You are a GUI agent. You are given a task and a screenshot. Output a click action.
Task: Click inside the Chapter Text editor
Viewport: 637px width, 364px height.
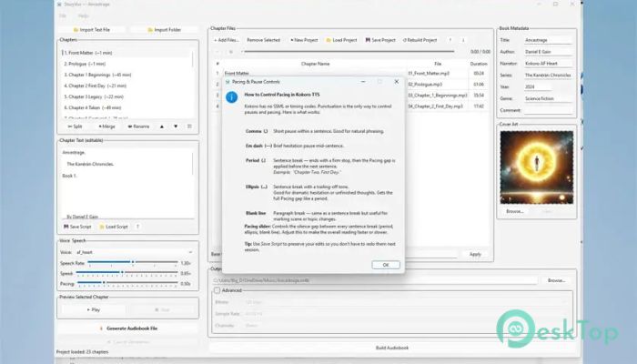coord(126,183)
